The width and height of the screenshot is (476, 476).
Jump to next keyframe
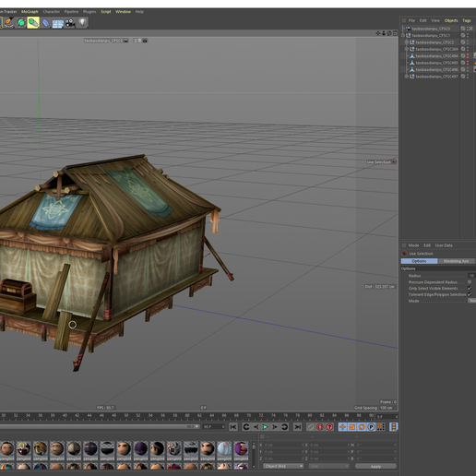pyautogui.click(x=284, y=427)
